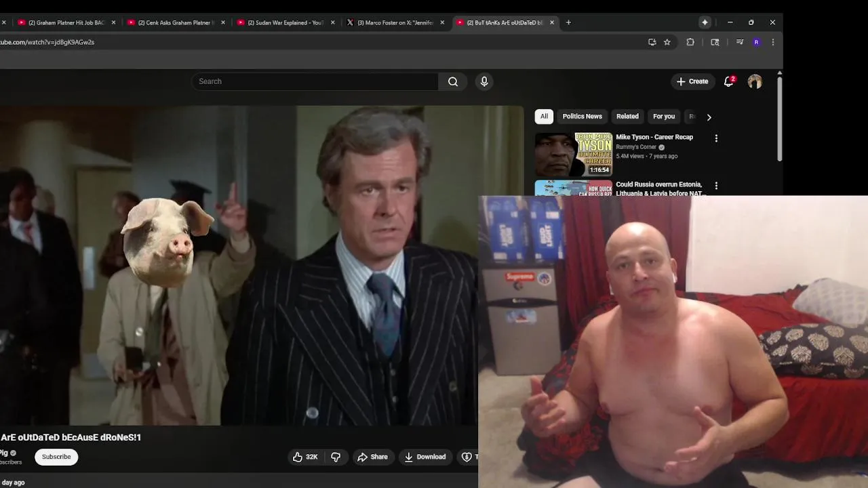Dislike the video with thumbs down
This screenshot has height=488, width=868.
coord(336,457)
